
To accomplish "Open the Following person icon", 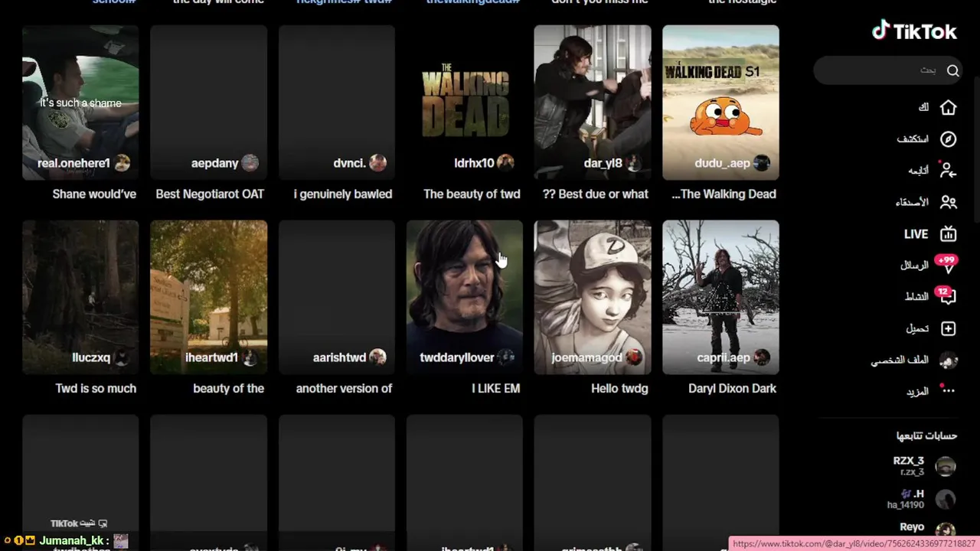I will point(948,170).
